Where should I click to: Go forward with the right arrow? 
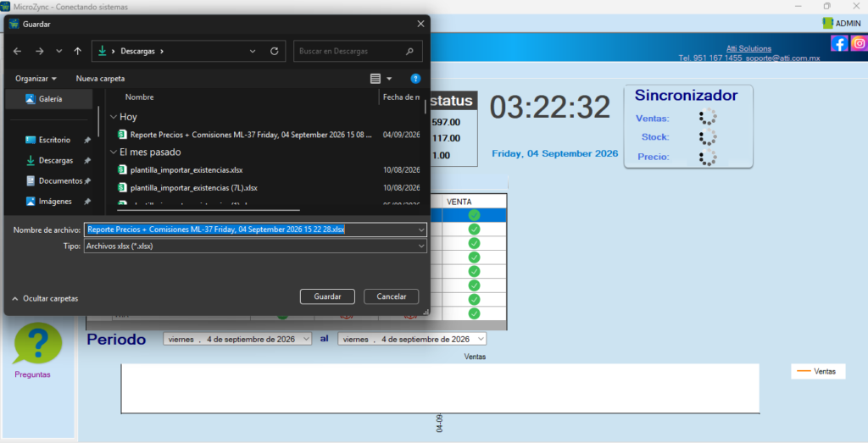(x=39, y=51)
